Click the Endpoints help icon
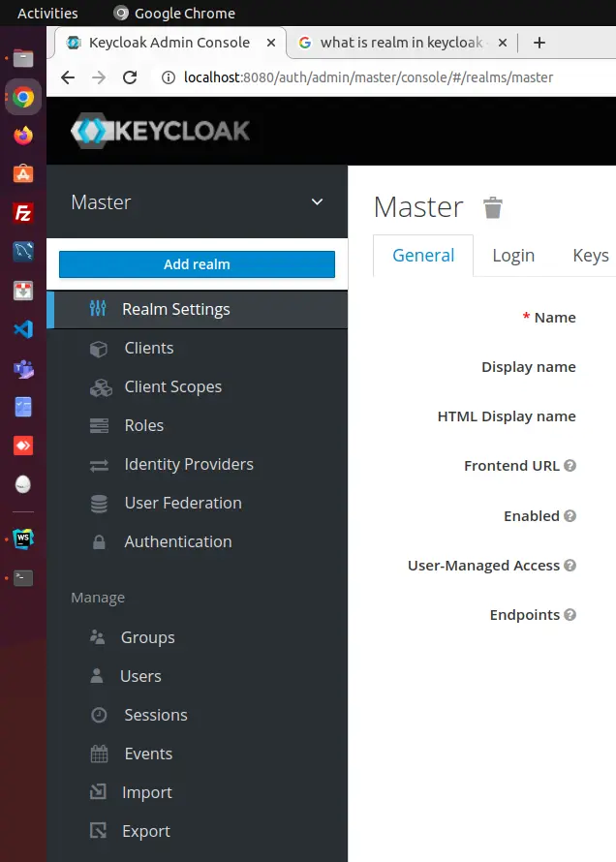Viewport: 616px width, 862px height. [570, 615]
